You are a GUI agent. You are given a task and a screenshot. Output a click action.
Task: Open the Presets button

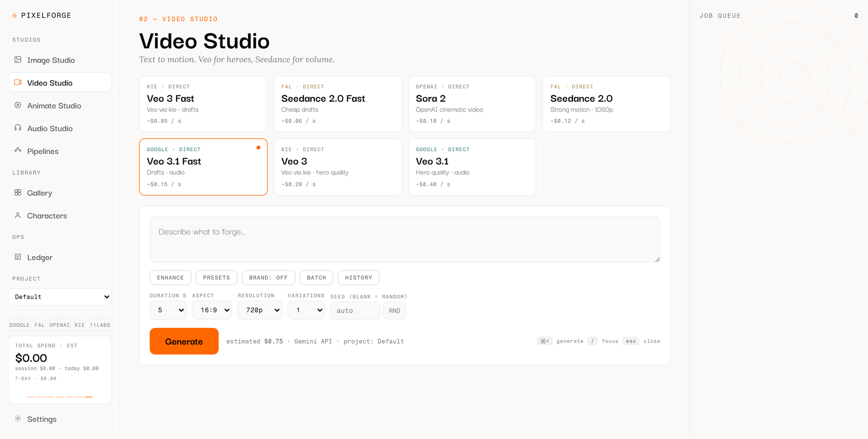coord(217,278)
